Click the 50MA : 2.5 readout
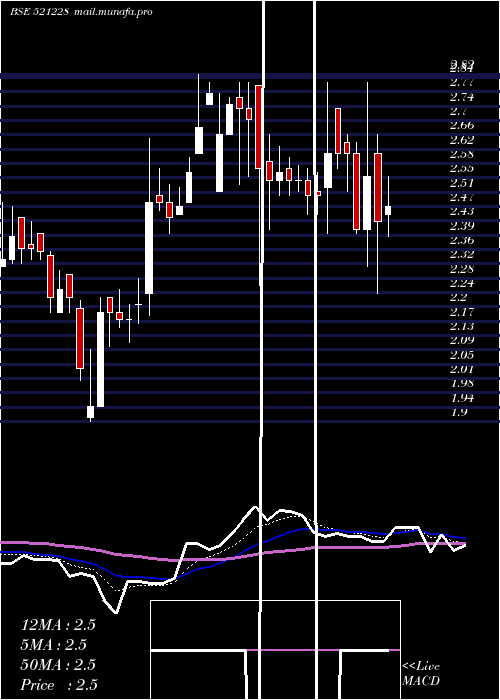Image resolution: width=500 pixels, height=700 pixels. coord(58,665)
